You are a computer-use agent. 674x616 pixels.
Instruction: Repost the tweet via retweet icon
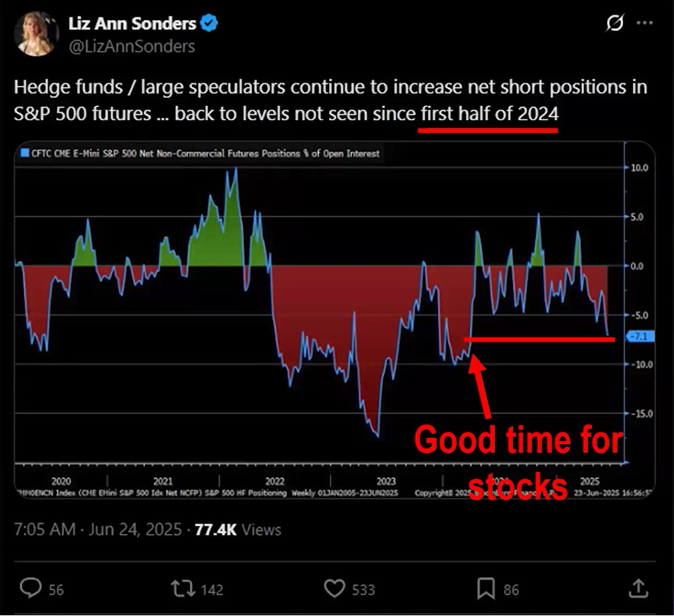coord(183,589)
